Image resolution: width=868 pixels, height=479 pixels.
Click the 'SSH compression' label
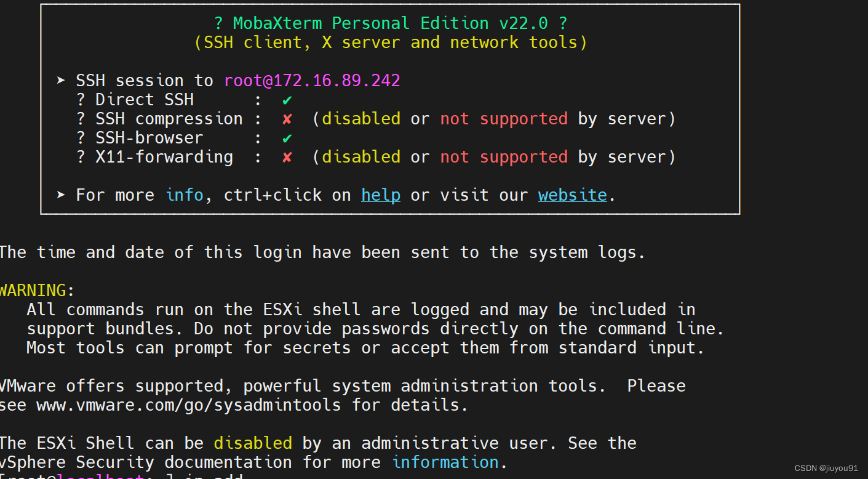[169, 119]
